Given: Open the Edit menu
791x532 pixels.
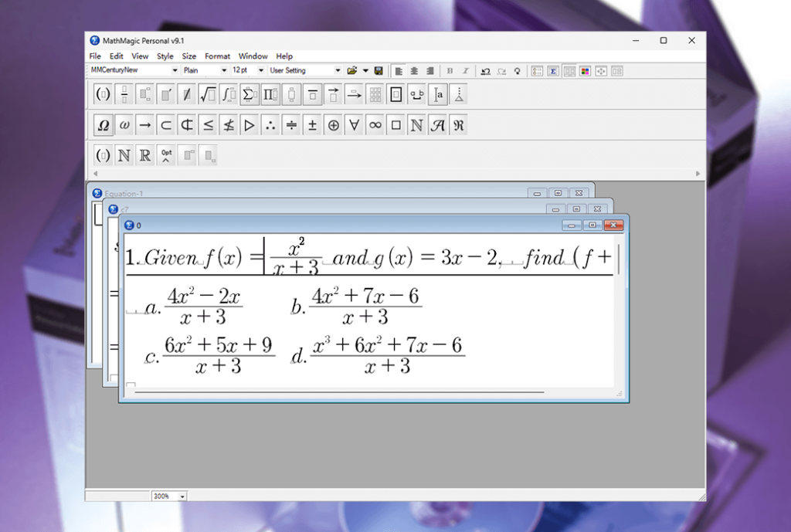Looking at the screenshot, I should pos(117,56).
